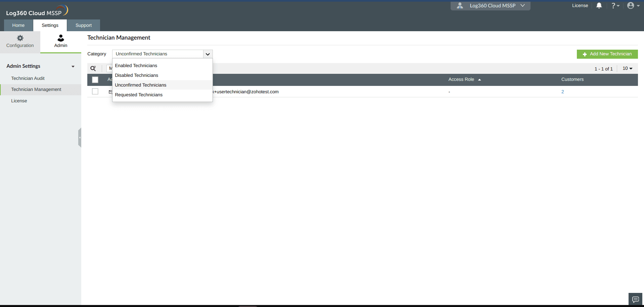Click the Customers column header
This screenshot has height=307, width=644.
[572, 80]
